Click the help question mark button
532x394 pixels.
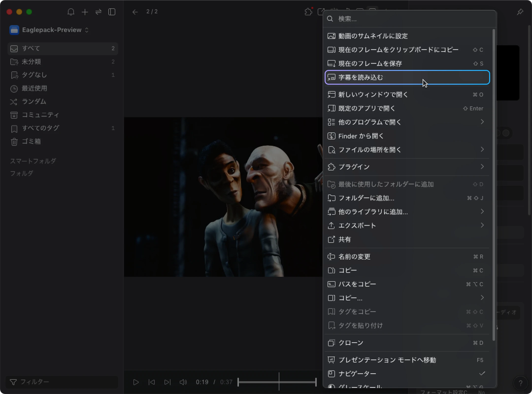520,383
